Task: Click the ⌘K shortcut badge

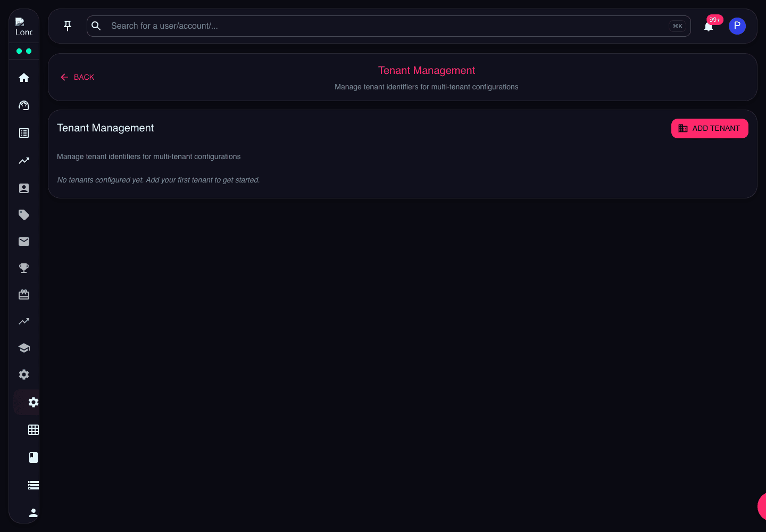Action: pyautogui.click(x=677, y=26)
